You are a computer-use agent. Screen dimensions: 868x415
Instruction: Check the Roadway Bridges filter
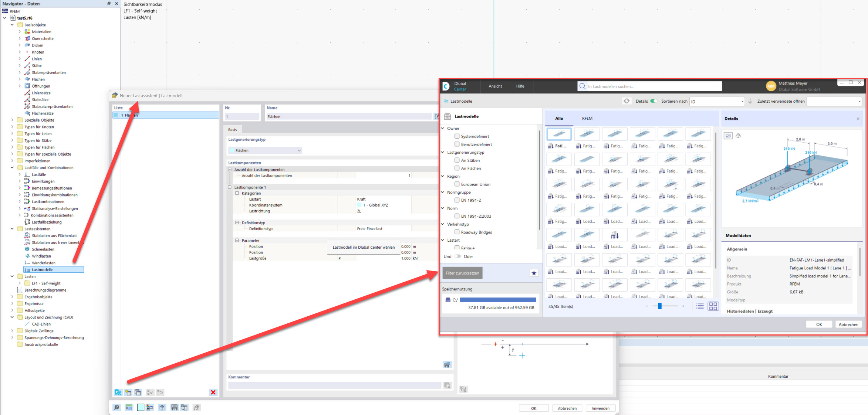point(457,232)
